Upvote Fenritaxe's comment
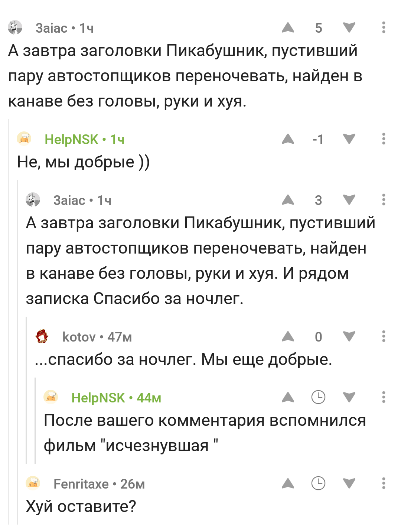Viewport: 401px width, 532px height. 288,484
